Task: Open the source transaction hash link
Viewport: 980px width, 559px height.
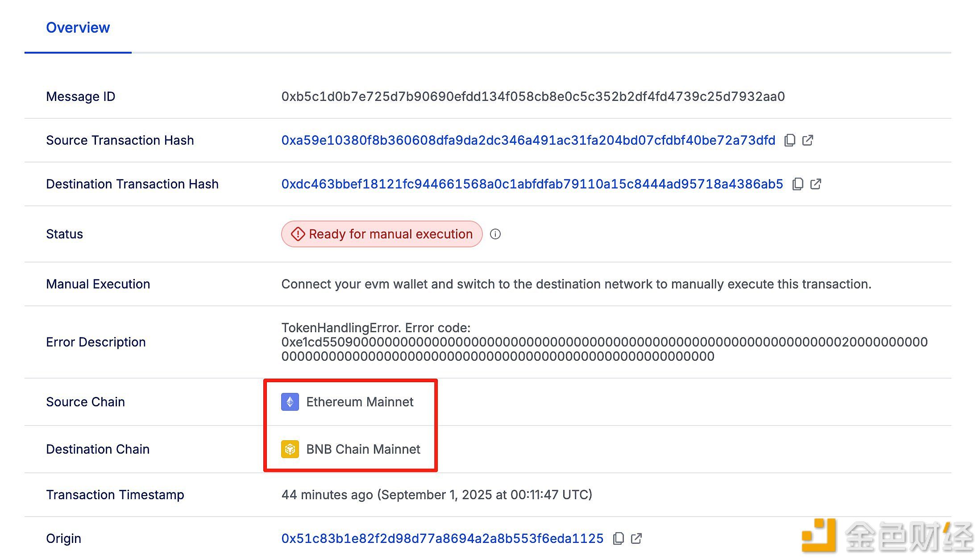Action: [x=528, y=140]
